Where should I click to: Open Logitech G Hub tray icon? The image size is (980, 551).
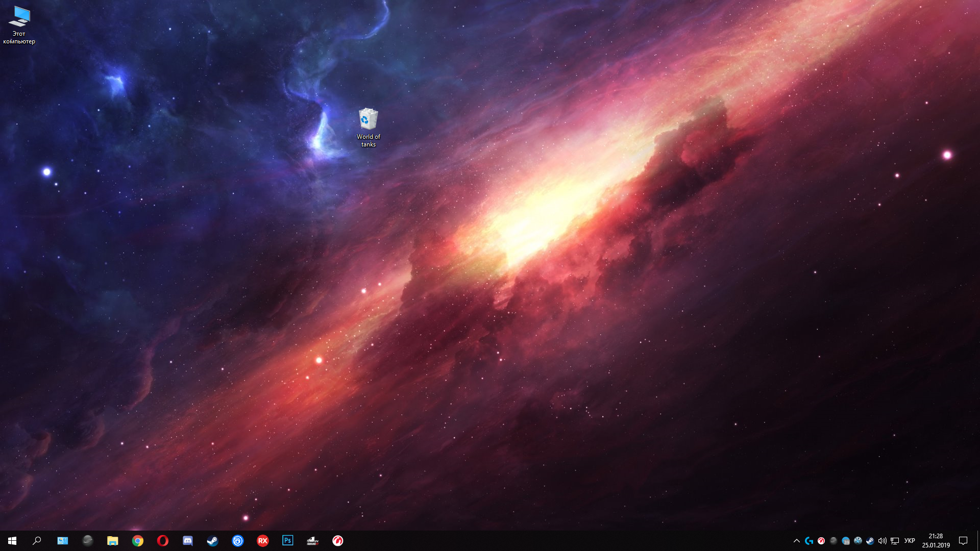click(809, 541)
